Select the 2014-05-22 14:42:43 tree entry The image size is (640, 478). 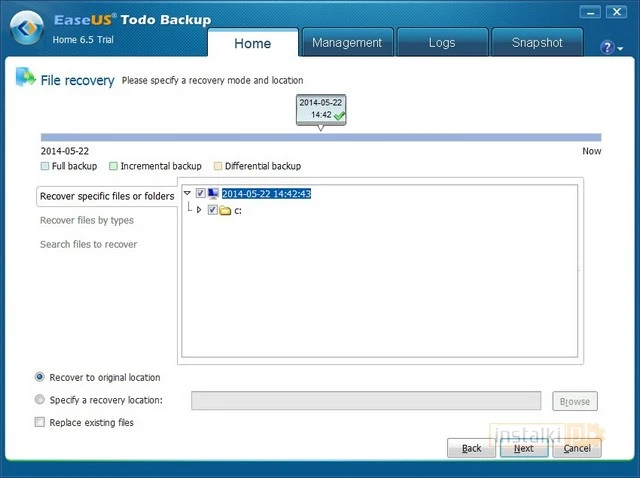pos(266,193)
